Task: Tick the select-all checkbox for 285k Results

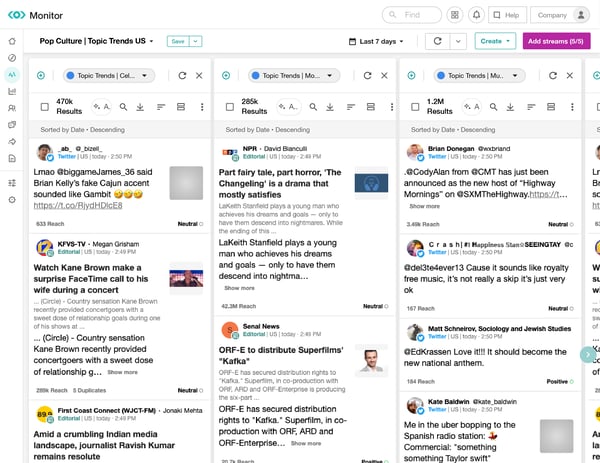Action: coord(229,107)
